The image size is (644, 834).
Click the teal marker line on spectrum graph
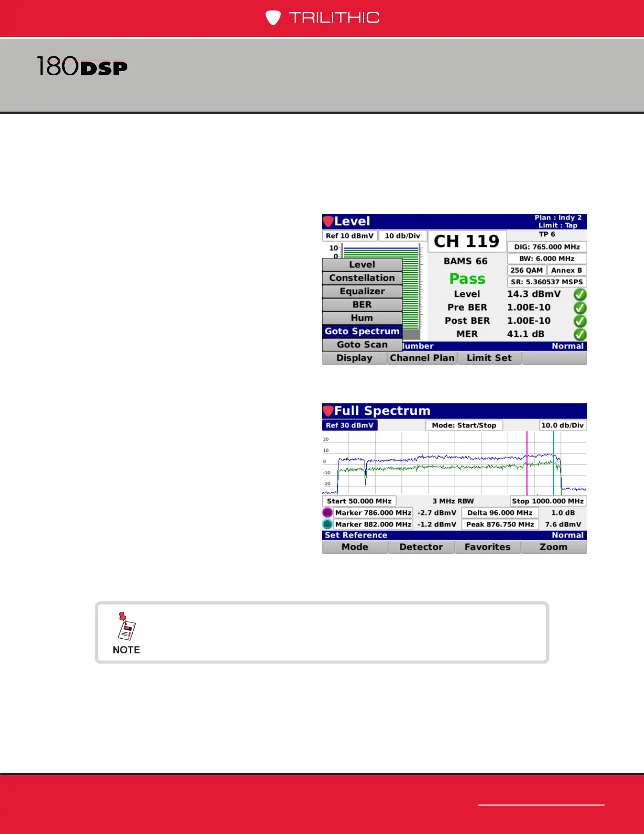[x=554, y=463]
